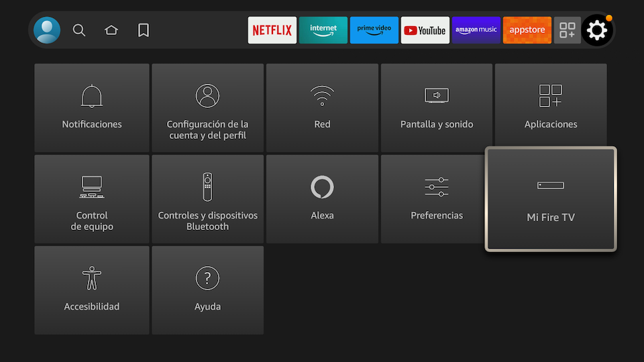Open the user profile avatar

[x=47, y=30]
